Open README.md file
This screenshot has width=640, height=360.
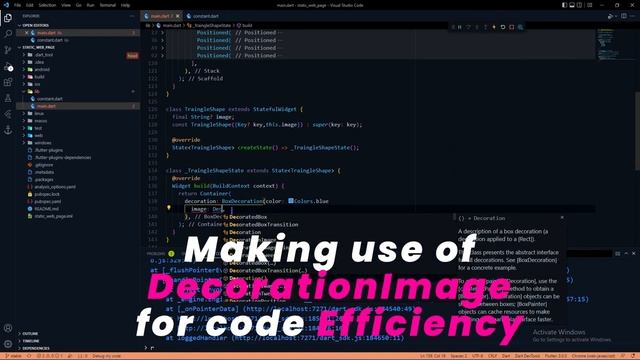coord(78,209)
